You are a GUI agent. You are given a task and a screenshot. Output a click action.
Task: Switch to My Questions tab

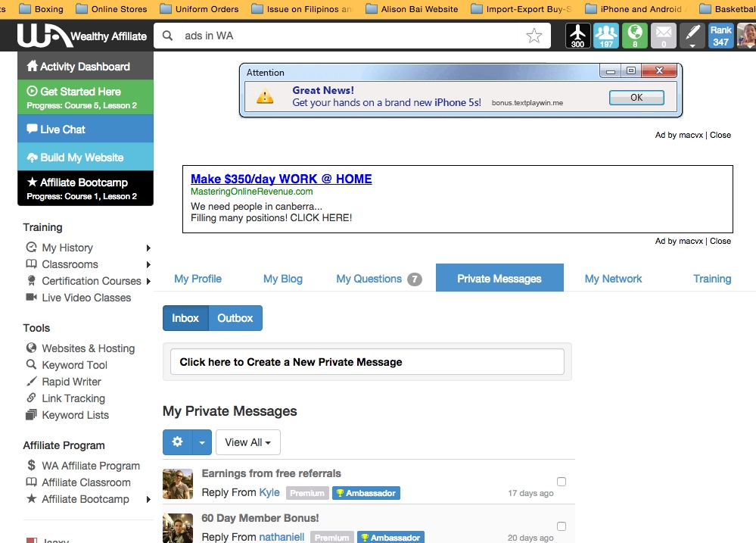click(x=379, y=279)
